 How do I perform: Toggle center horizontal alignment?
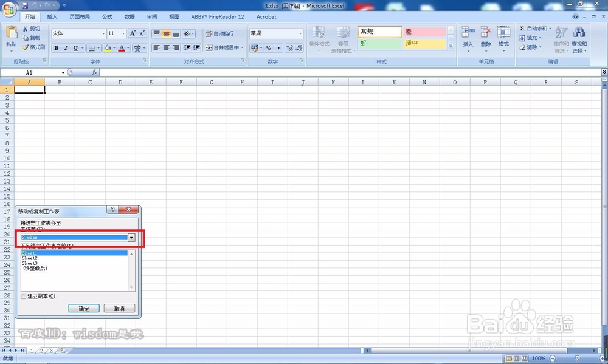coord(166,47)
